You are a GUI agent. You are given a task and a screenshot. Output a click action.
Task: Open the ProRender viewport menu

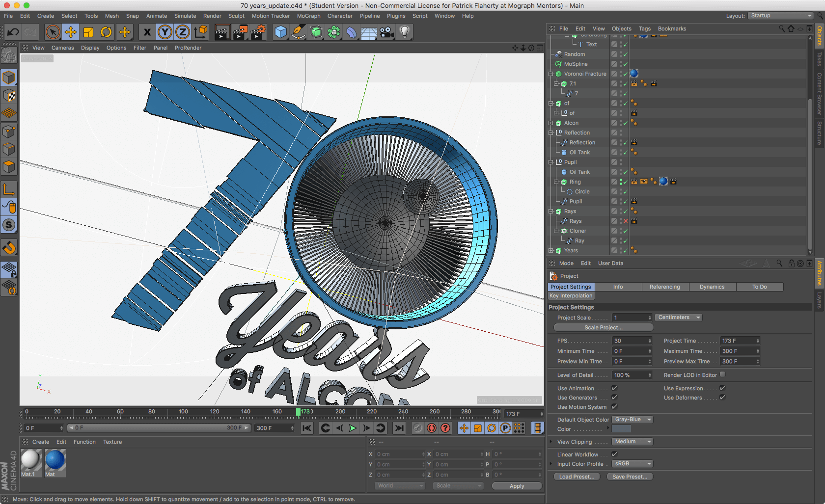(x=188, y=48)
